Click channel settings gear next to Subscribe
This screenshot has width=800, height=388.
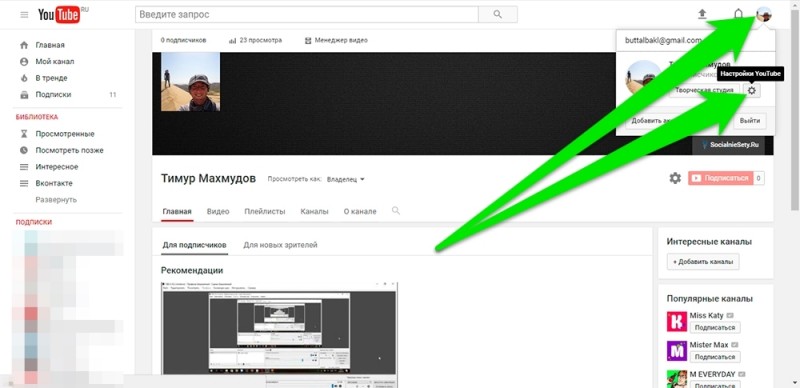pyautogui.click(x=675, y=178)
